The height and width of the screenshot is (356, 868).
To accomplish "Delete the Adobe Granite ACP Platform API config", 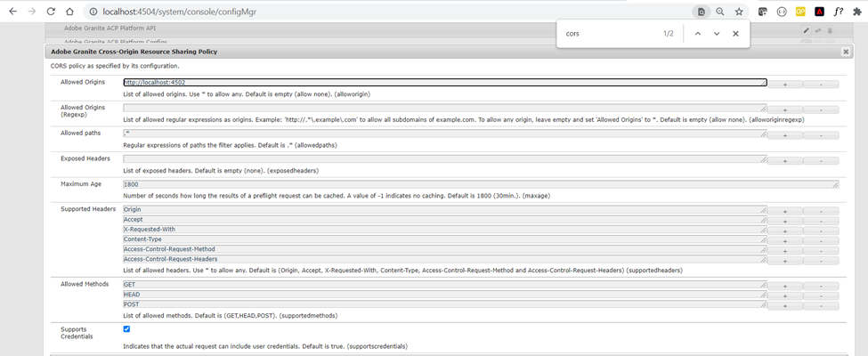I will point(829,30).
